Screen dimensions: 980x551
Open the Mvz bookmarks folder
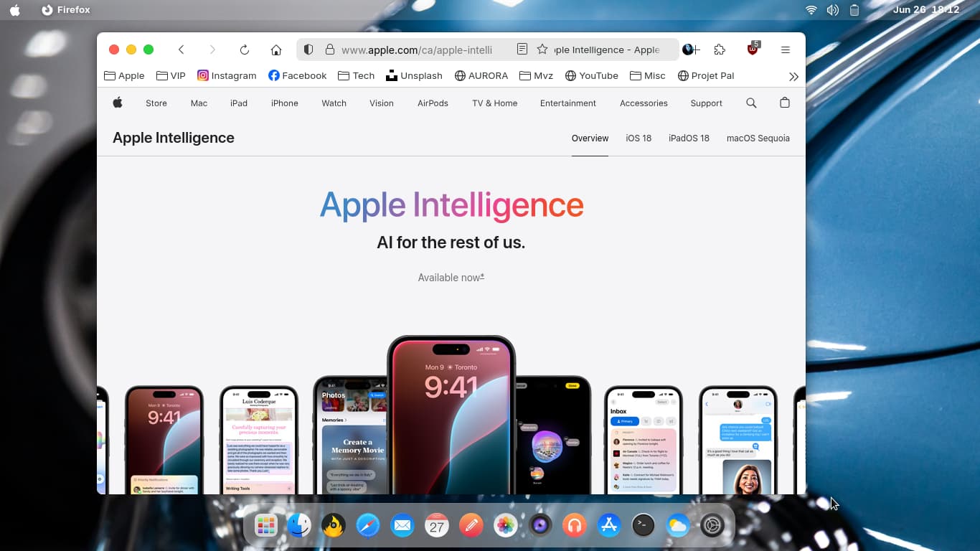point(536,75)
